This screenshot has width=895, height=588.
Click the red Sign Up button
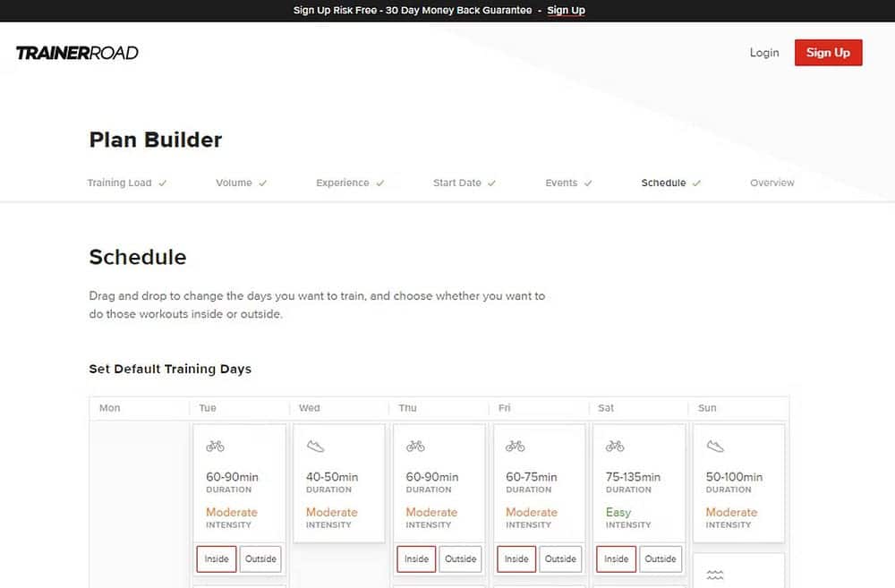[828, 53]
